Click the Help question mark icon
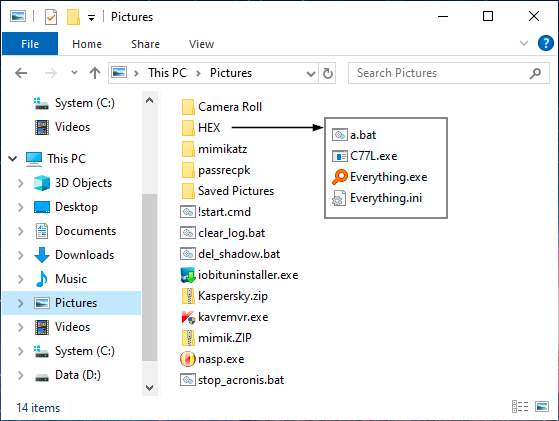Viewport: 559px width, 421px height. click(545, 43)
